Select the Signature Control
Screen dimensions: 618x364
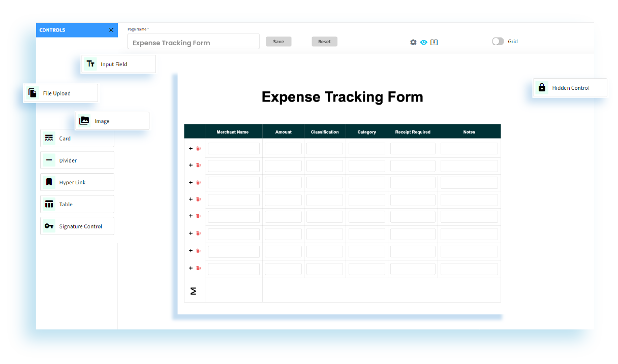(x=77, y=225)
